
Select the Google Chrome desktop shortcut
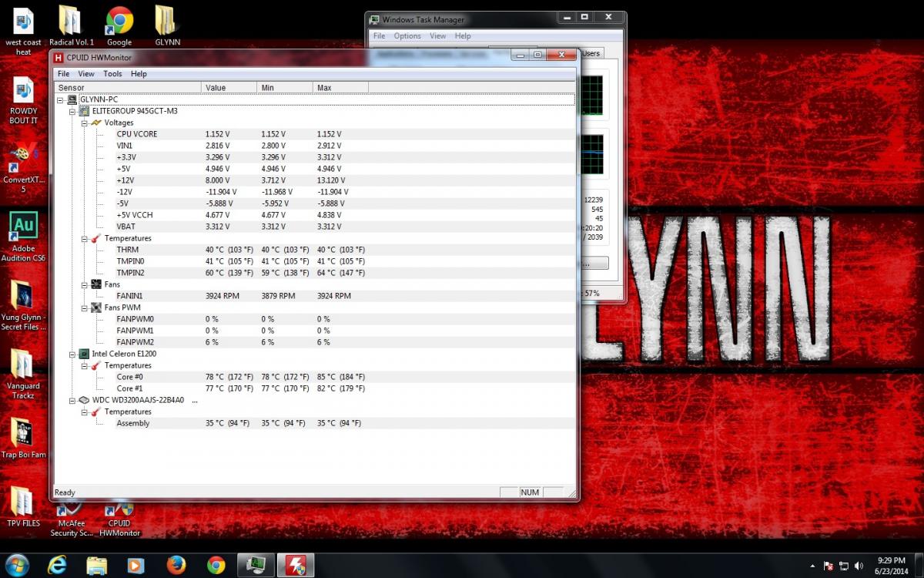[119, 26]
